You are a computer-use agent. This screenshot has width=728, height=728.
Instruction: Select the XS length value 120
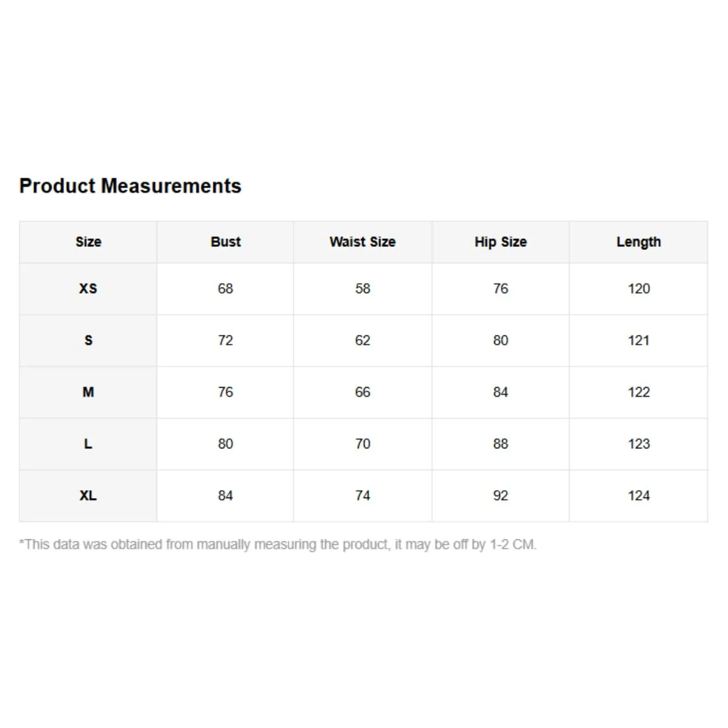[x=639, y=289]
